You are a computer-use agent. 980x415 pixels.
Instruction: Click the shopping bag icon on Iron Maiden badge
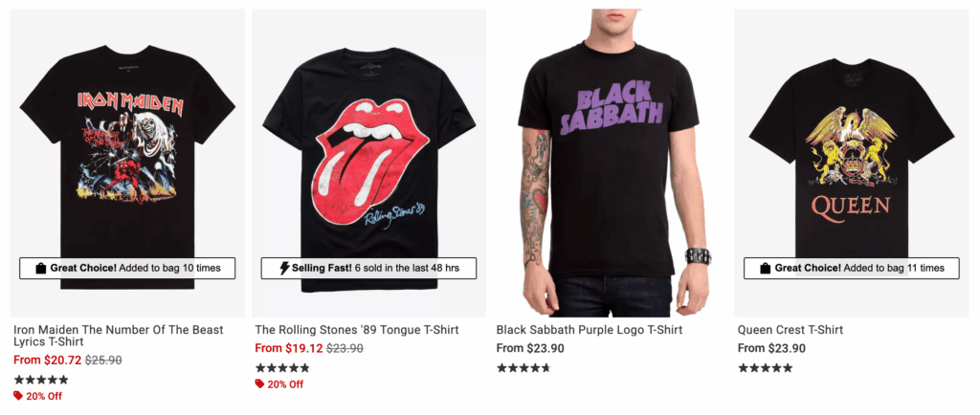coord(40,269)
